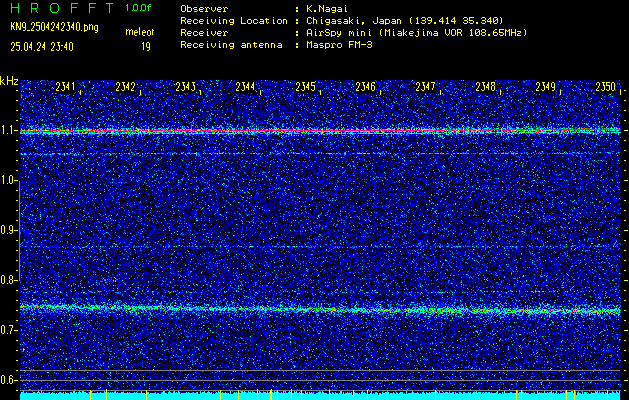Click the 2348 time marker
The width and height of the screenshot is (629, 400).
coord(485,87)
